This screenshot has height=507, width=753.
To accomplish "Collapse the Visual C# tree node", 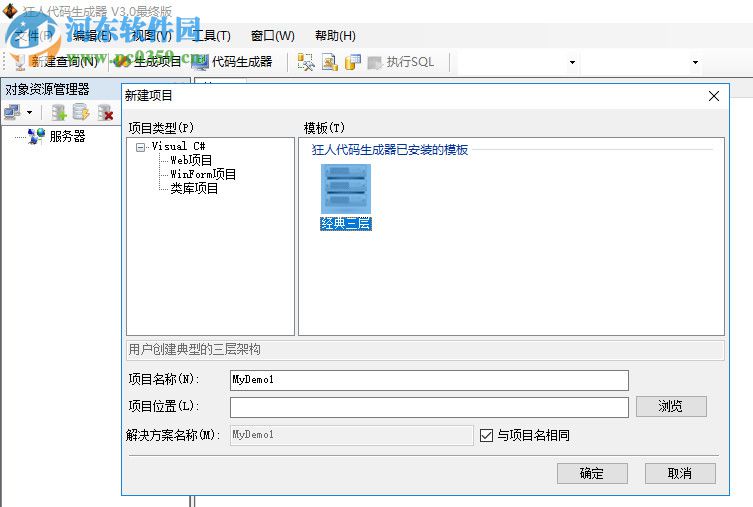I will (140, 147).
